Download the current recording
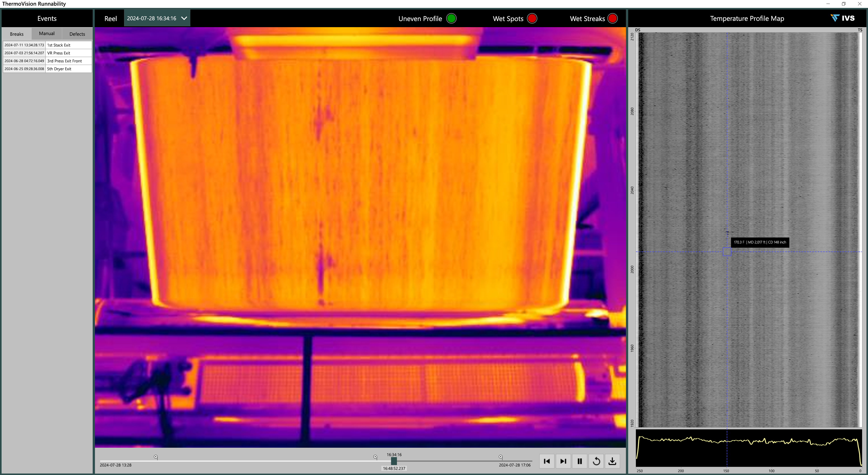This screenshot has width=868, height=475. tap(612, 461)
